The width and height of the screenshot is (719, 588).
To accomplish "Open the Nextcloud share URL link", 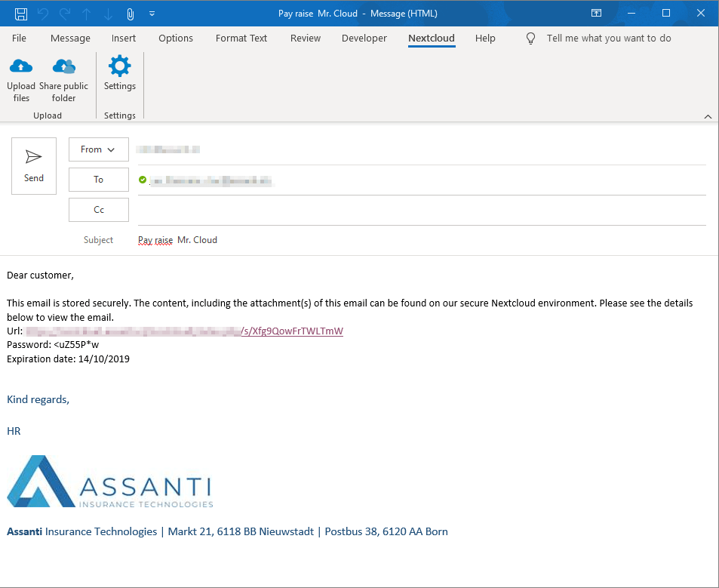I will 291,331.
